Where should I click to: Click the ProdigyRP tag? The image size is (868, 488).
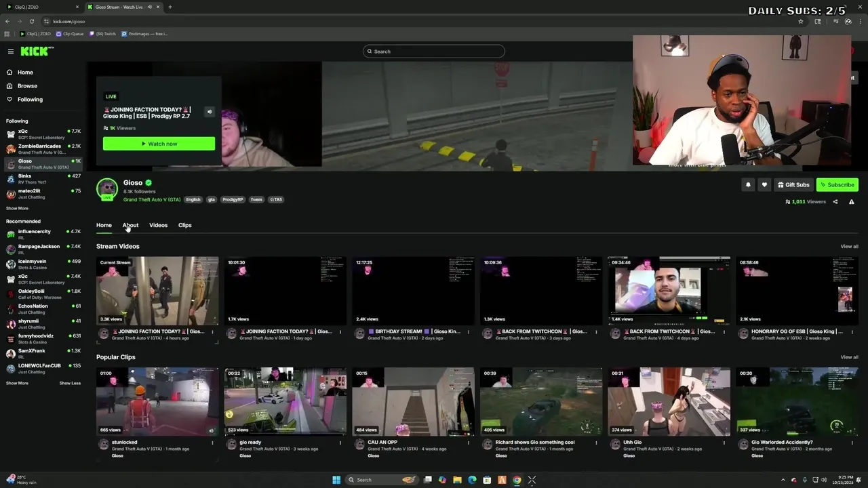click(x=233, y=200)
